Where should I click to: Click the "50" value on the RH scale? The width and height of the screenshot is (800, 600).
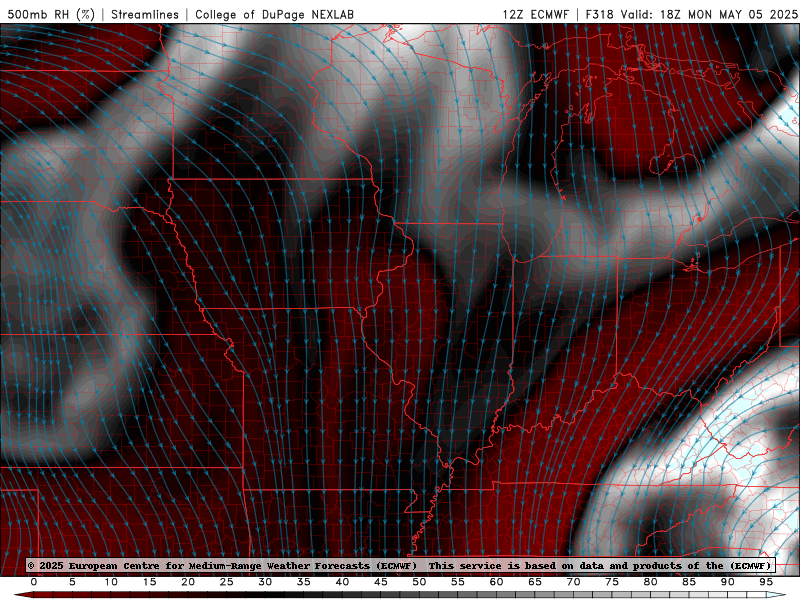(x=419, y=582)
